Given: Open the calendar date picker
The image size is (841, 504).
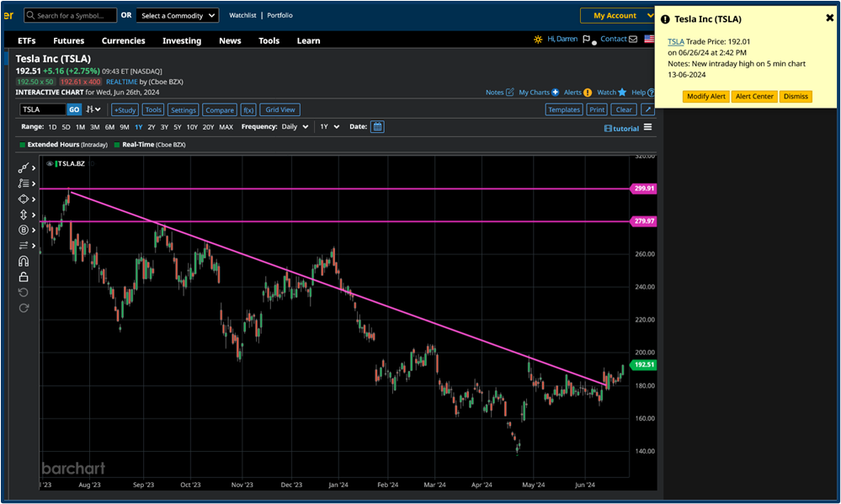Looking at the screenshot, I should pos(377,127).
